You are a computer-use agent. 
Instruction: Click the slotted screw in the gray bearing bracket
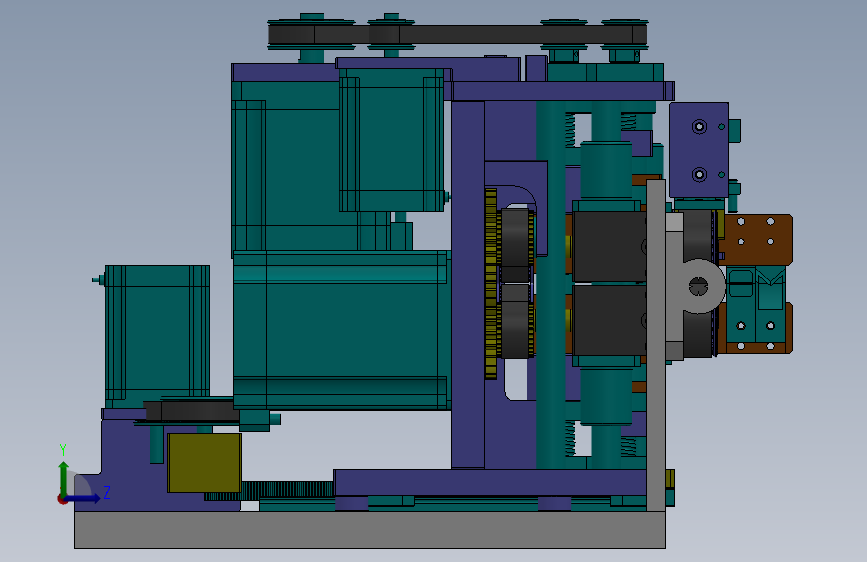pos(698,287)
